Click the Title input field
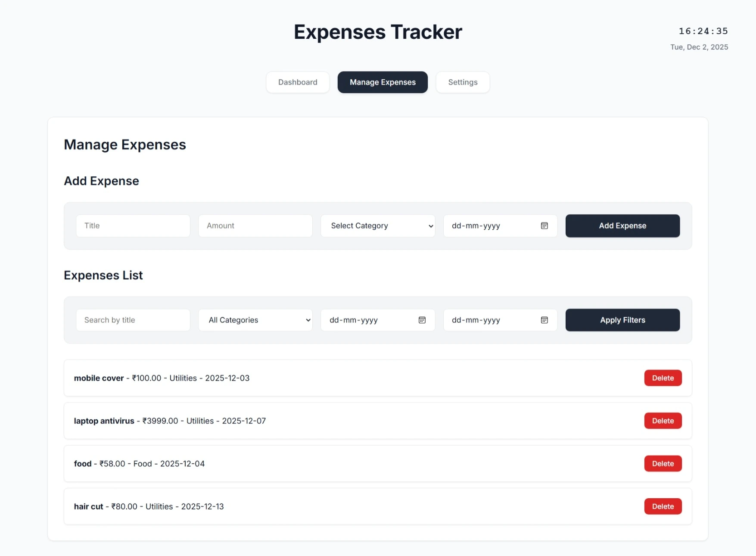The height and width of the screenshot is (556, 756). 133,225
